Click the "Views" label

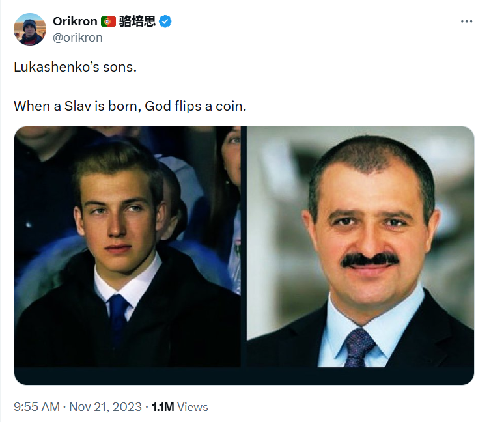coord(193,407)
